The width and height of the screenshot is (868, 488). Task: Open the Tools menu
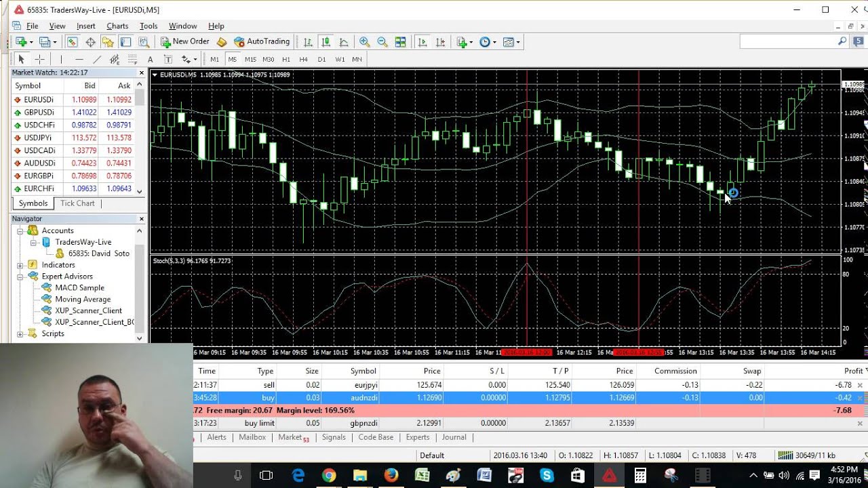pyautogui.click(x=149, y=26)
